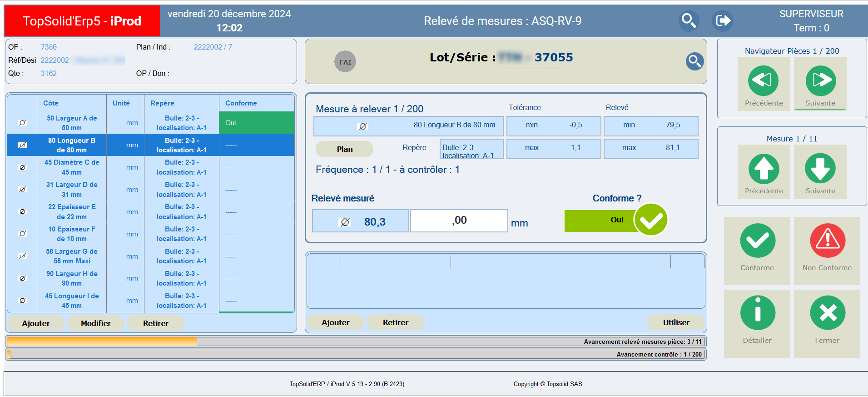Viewport: 868px width, 397px height.
Task: Select the 50 Largeur A de 50 mm row
Action: 151,123
